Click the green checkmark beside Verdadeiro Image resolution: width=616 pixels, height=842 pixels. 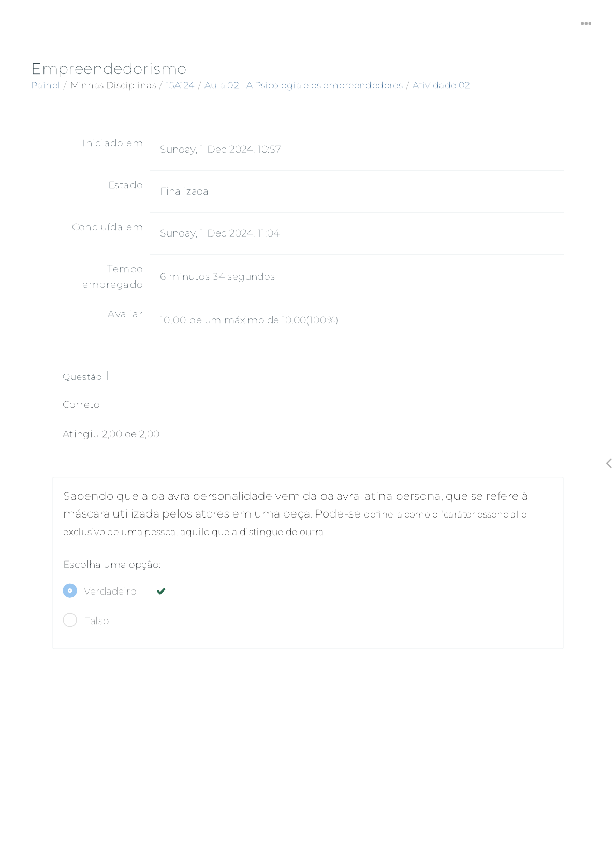(161, 591)
